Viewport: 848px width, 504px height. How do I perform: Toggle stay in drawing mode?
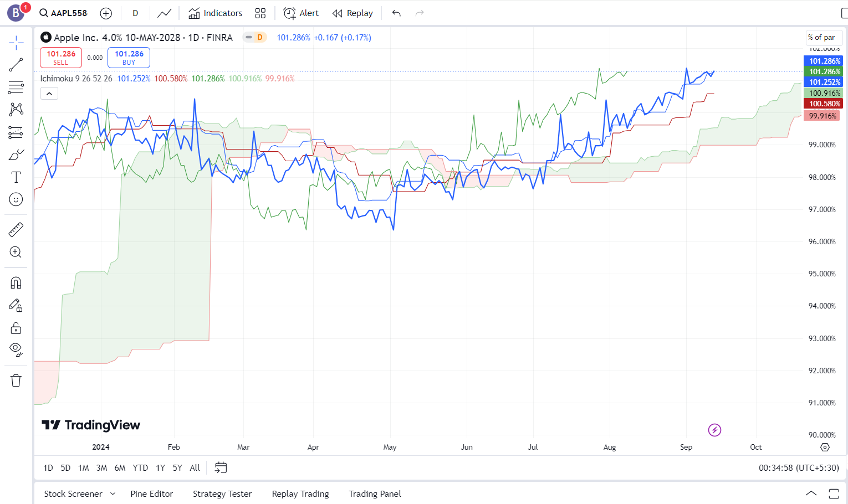16,305
